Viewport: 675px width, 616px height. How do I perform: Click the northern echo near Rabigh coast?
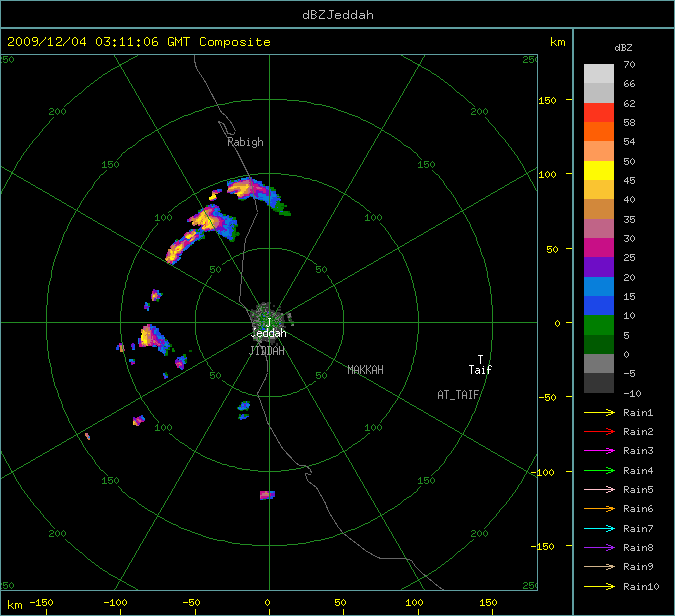coord(257,195)
